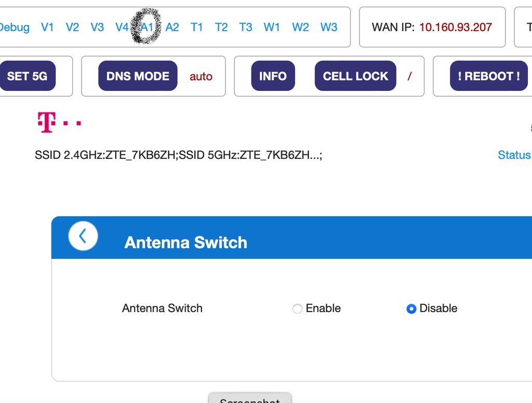
Task: Click the W1 shortcut link
Action: 272,27
